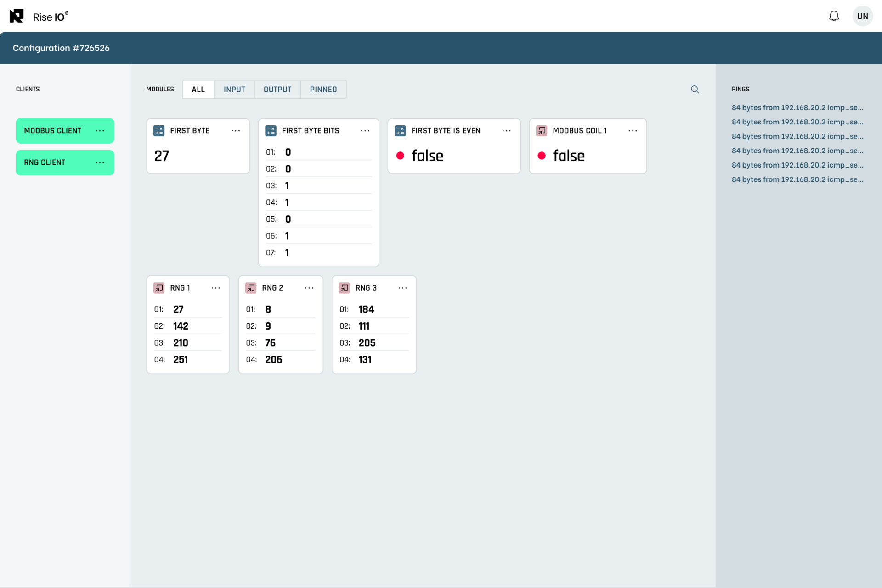Click RNG 1 value 142

[x=181, y=326]
